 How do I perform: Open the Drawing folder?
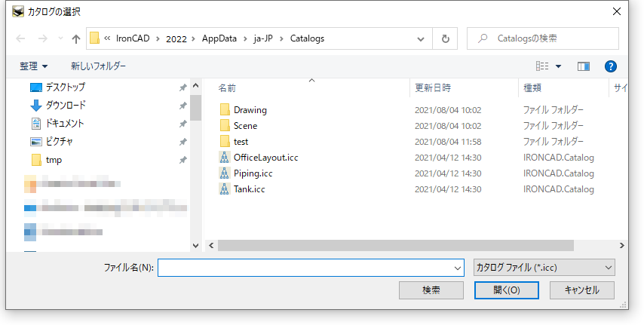point(250,110)
